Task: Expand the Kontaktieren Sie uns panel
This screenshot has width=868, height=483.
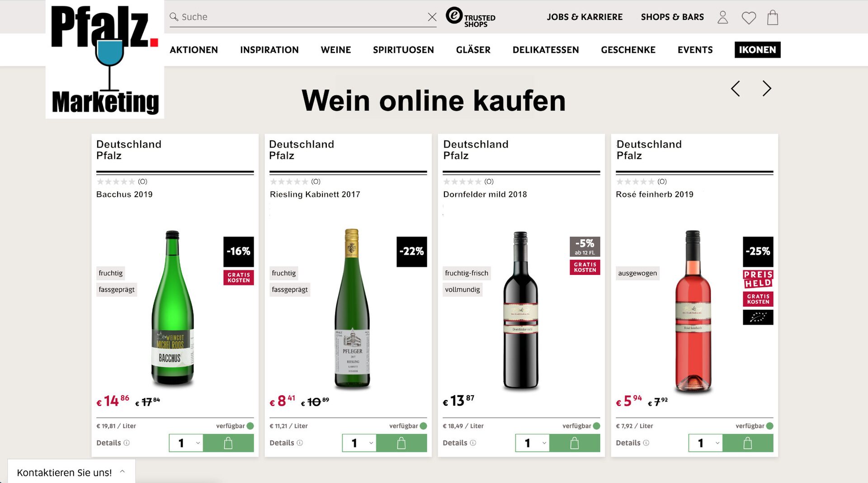Action: click(x=71, y=472)
